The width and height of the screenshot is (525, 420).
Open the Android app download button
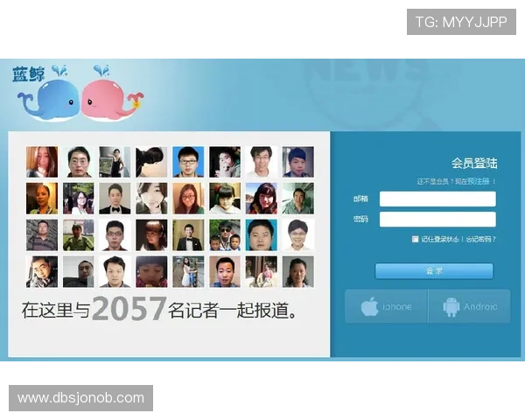click(468, 306)
